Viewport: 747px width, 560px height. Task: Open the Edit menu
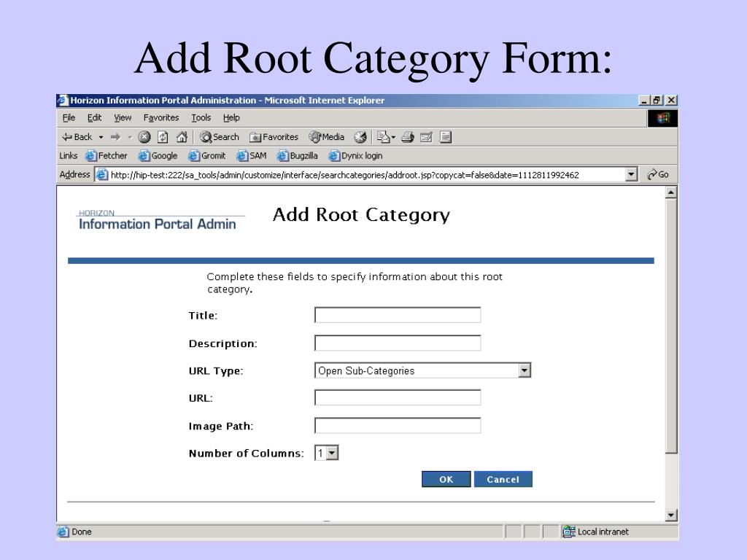tap(94, 117)
